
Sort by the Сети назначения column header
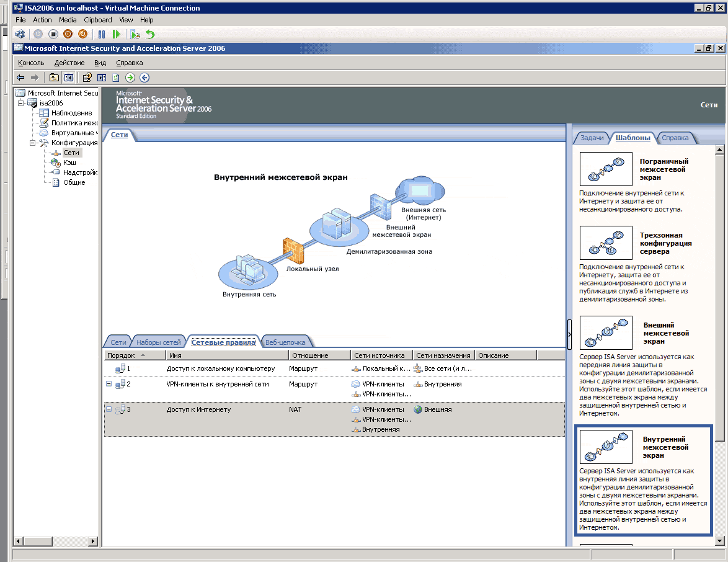[x=443, y=355]
